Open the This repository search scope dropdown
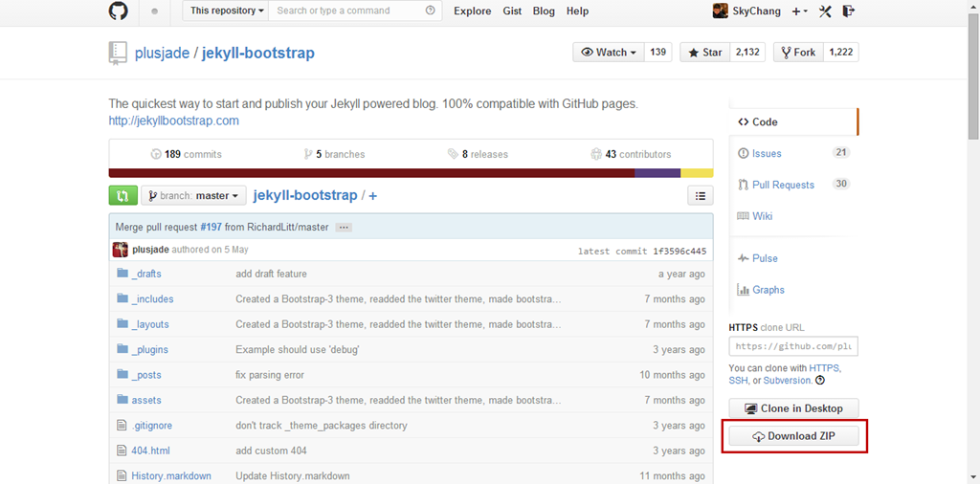The width and height of the screenshot is (980, 484). coord(226,11)
